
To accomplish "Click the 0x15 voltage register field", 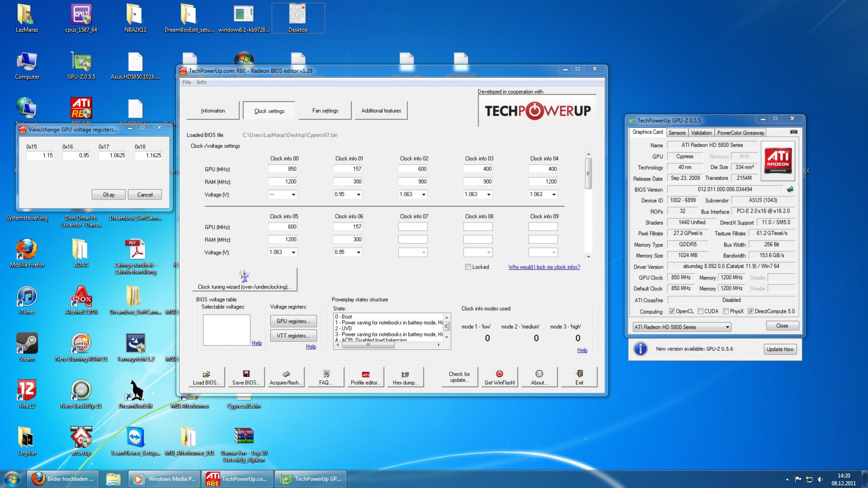I will point(40,155).
